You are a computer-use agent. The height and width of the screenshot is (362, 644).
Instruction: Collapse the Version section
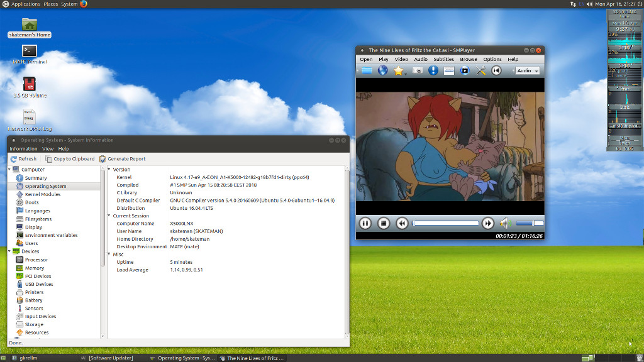[x=109, y=169]
